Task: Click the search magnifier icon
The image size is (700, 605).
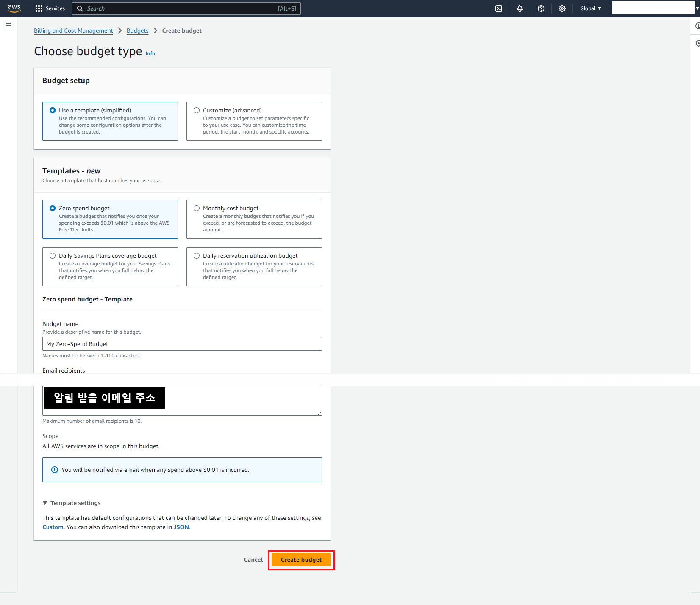Action: click(x=80, y=8)
